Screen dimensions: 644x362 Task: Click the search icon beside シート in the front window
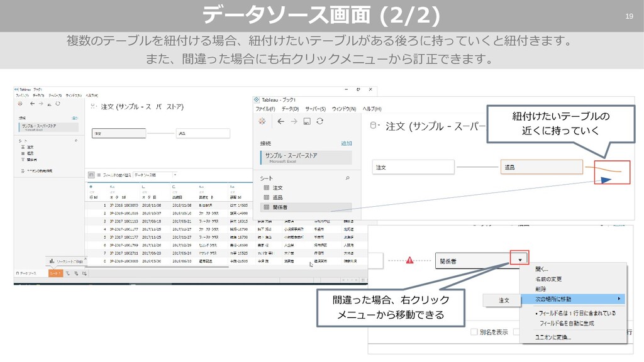pyautogui.click(x=347, y=178)
